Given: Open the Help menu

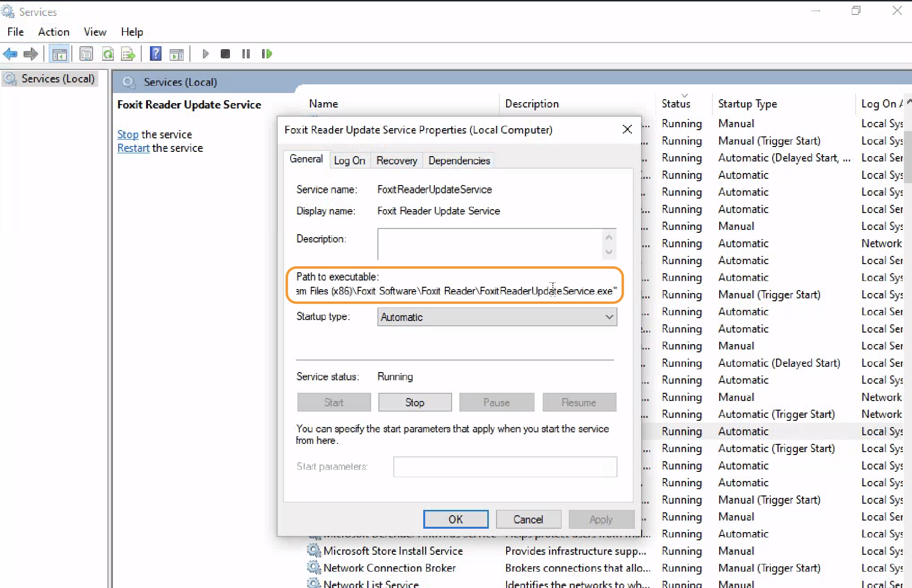Looking at the screenshot, I should pos(132,32).
